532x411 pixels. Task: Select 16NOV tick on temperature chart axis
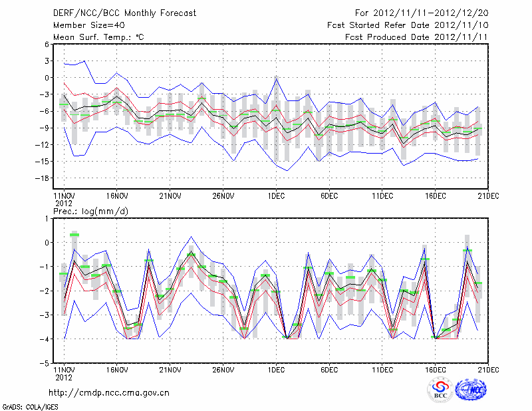[116, 196]
